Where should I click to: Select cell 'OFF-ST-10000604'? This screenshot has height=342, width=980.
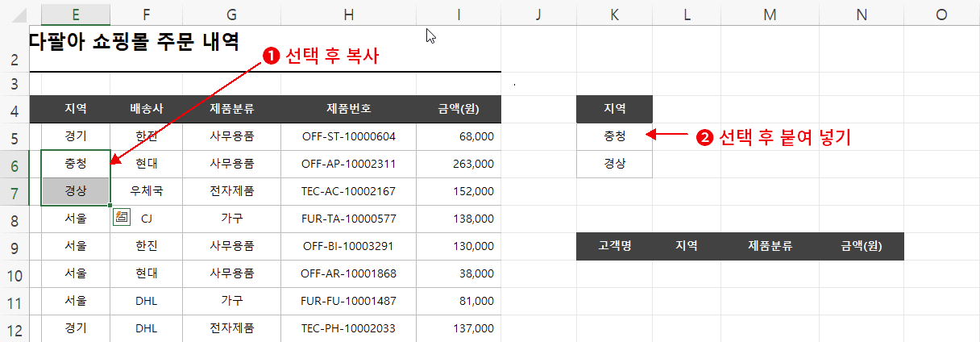(x=348, y=136)
